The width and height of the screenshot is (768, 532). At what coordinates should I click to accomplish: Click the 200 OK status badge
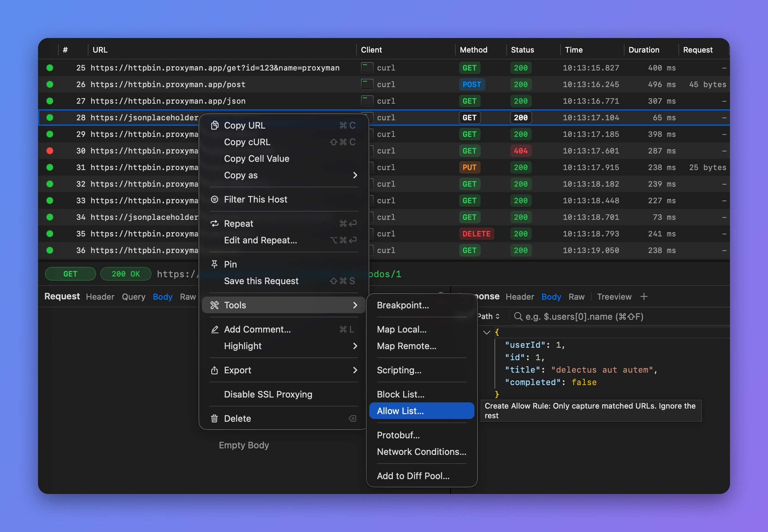[x=126, y=274]
